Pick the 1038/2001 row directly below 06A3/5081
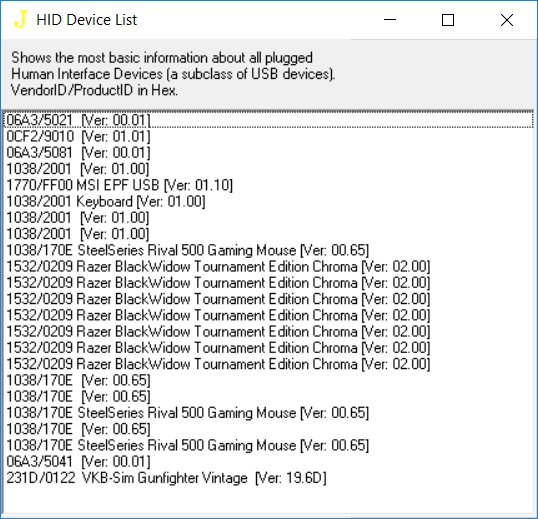538x519 pixels. point(269,169)
